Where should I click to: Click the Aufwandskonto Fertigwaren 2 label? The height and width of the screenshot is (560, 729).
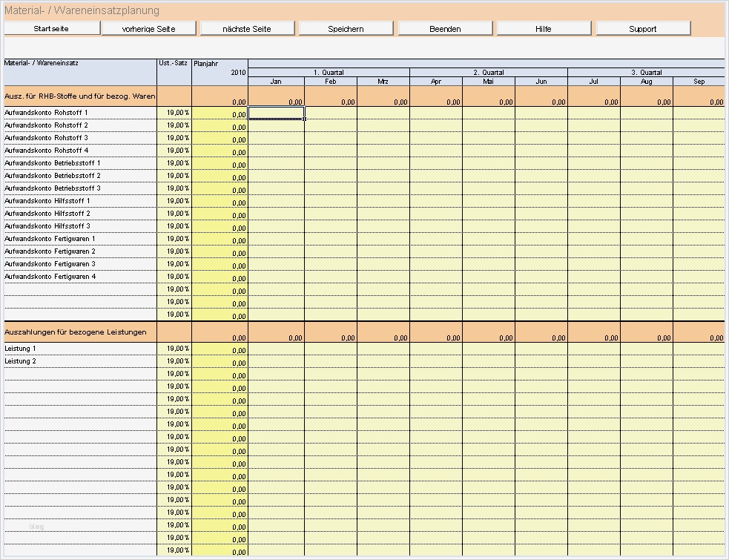(50, 251)
